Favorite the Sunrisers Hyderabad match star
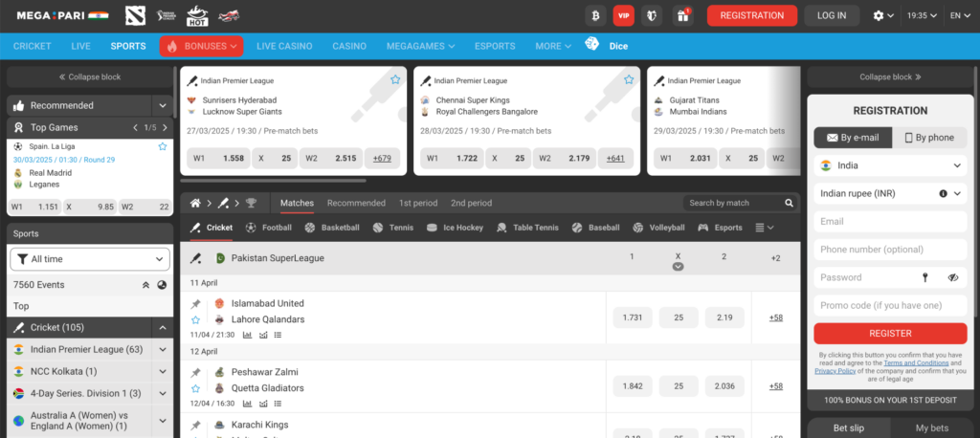 pos(394,80)
